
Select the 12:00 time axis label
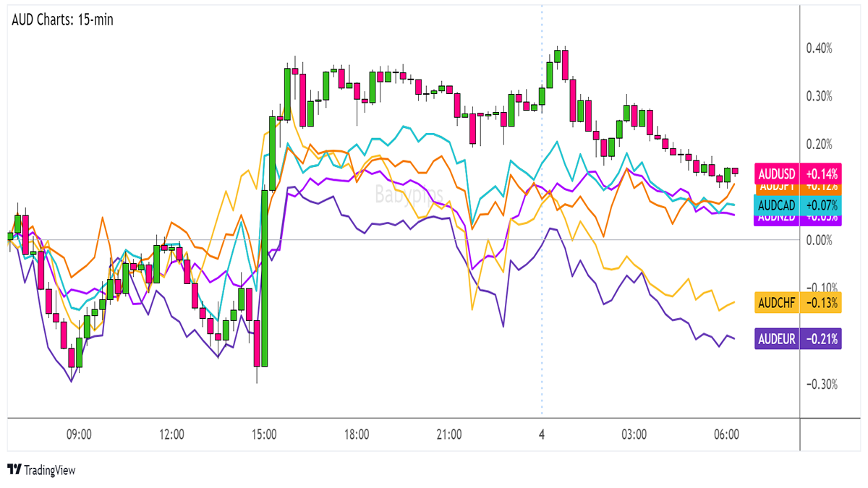pos(171,435)
